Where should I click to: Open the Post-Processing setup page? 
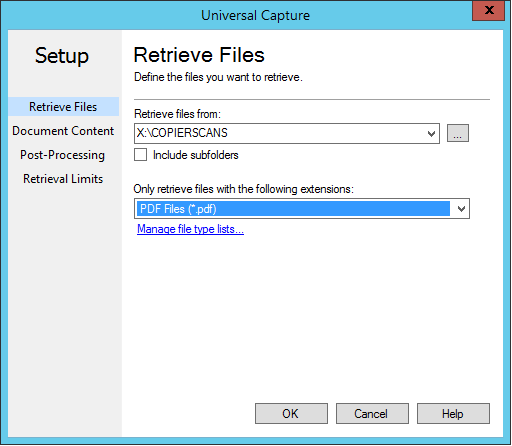pyautogui.click(x=62, y=155)
